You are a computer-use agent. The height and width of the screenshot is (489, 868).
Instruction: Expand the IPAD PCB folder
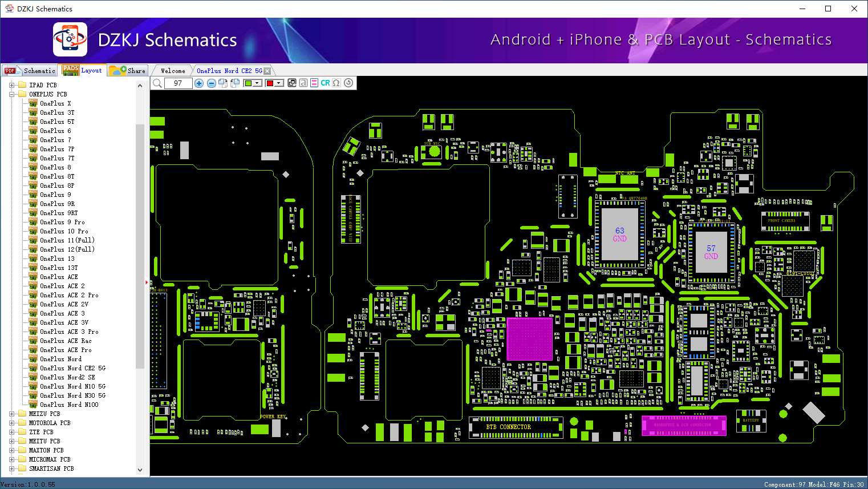point(11,85)
